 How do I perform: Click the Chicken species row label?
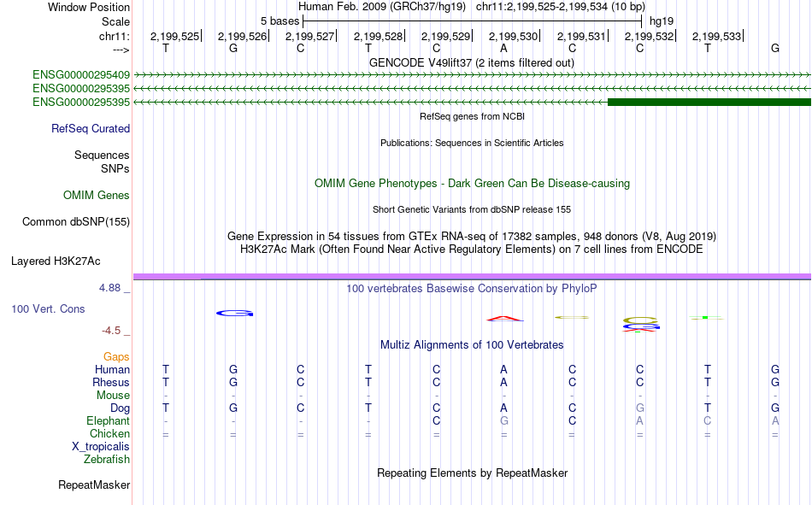(x=109, y=434)
